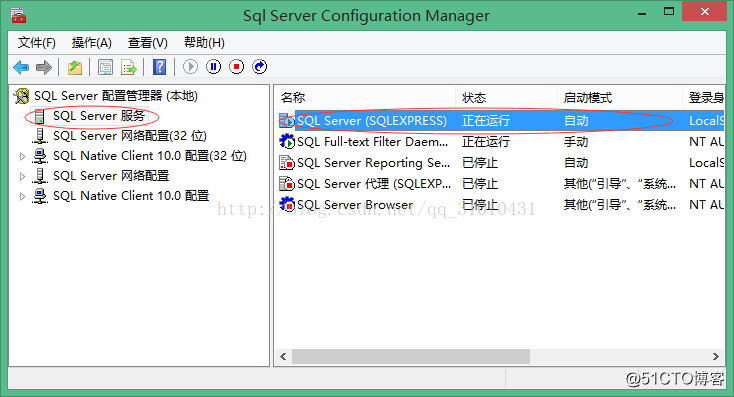Image resolution: width=734 pixels, height=397 pixels.
Task: Select SQL Server 网络配置(32 位) tree item
Action: [x=130, y=136]
